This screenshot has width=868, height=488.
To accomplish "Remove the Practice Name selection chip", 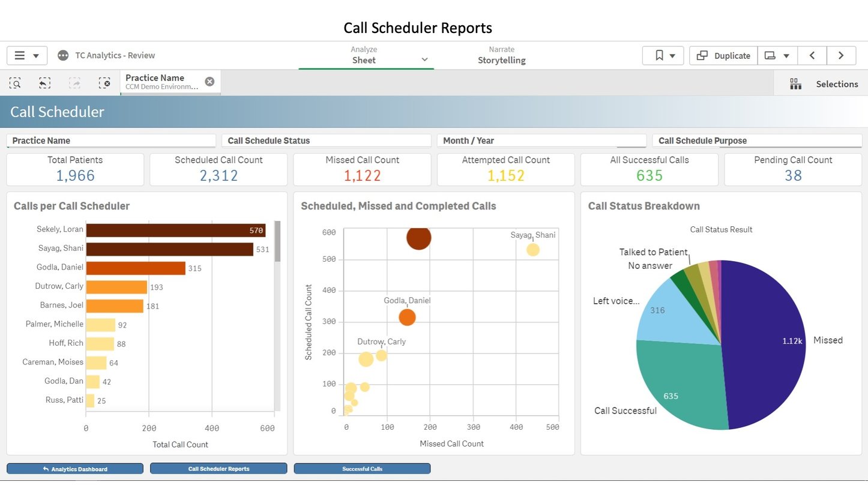I will tap(209, 81).
